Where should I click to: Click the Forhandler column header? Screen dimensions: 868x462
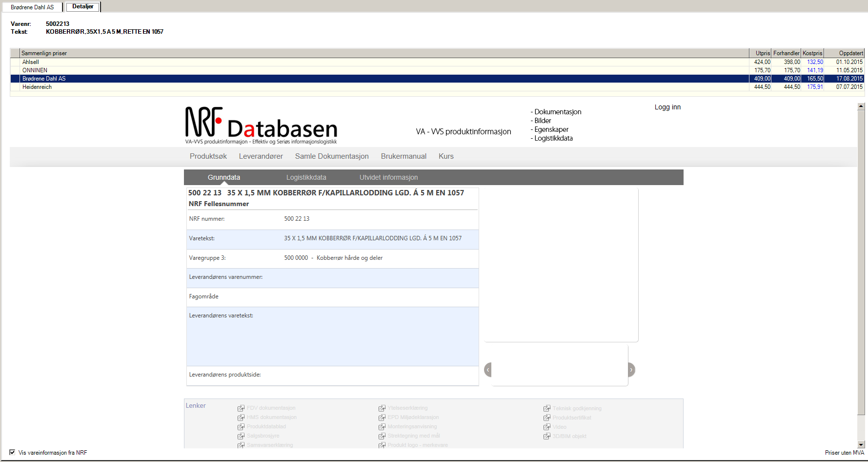coord(786,53)
